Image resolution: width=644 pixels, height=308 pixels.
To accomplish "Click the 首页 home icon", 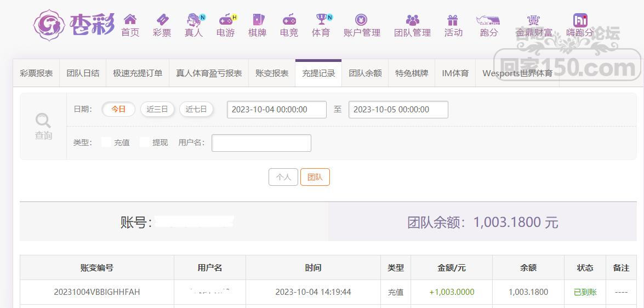I will pos(130,20).
